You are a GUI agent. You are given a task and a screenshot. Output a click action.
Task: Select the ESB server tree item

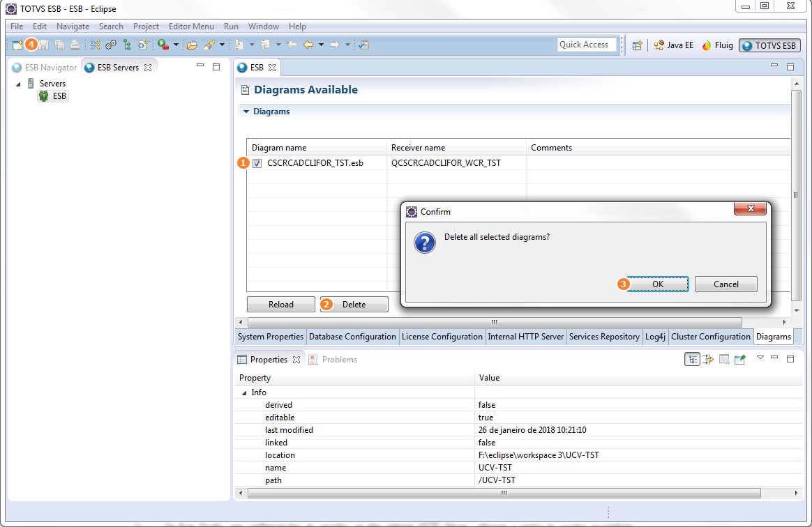tap(53, 96)
